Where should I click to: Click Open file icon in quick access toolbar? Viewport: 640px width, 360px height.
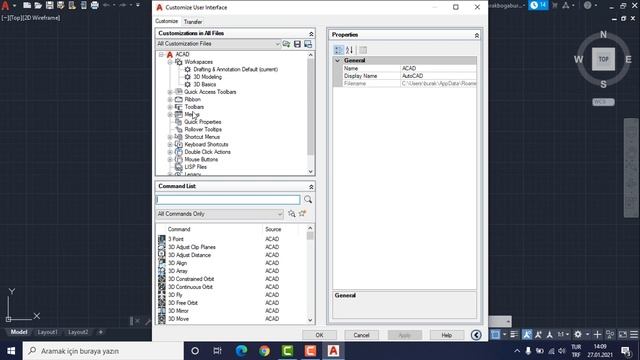(38, 5)
